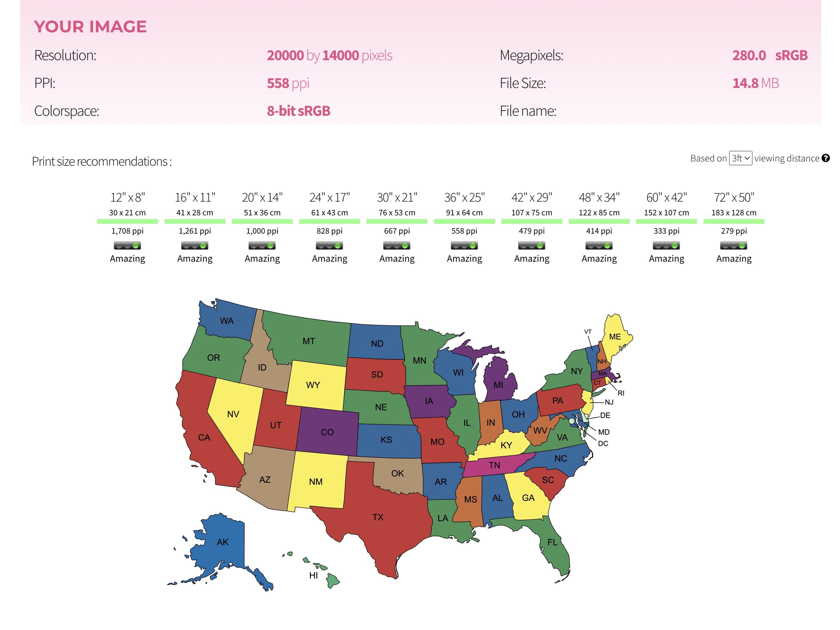This screenshot has height=630, width=840.
Task: Click the quality indicator light under 12" x 8"
Action: pyautogui.click(x=127, y=246)
